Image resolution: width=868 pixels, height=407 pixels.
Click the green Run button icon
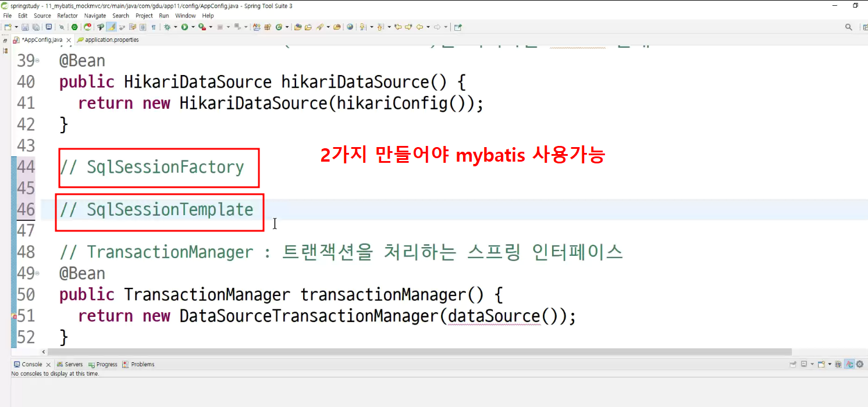[184, 27]
